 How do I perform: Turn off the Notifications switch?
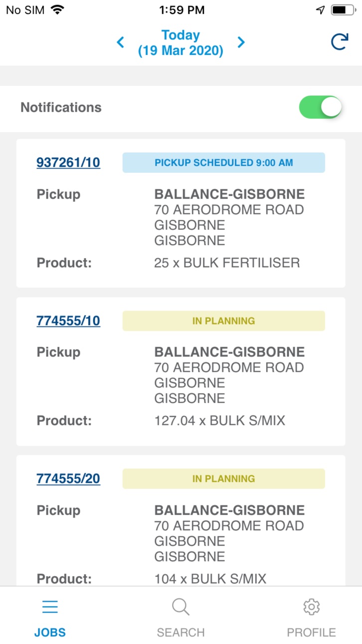coord(321,107)
